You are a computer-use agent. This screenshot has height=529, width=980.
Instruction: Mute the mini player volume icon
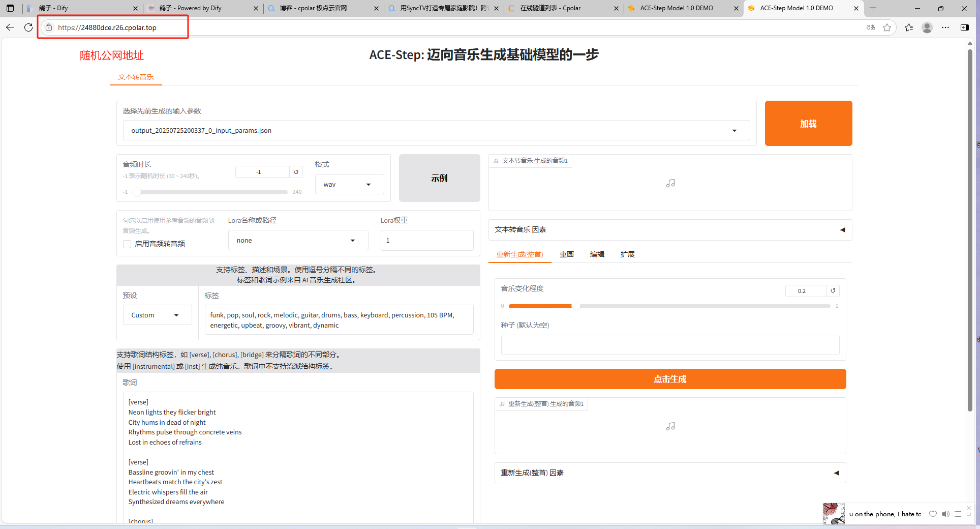click(945, 514)
